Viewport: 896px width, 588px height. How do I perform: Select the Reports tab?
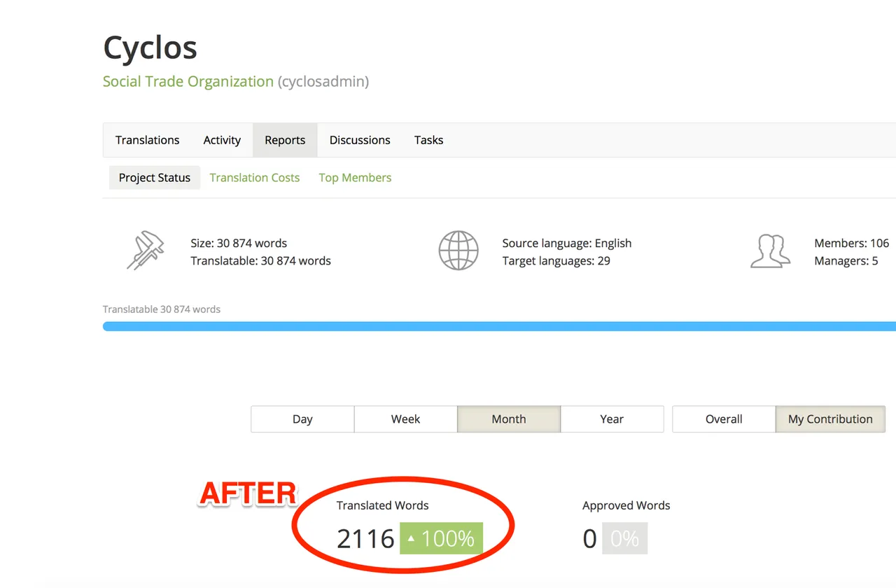coord(285,140)
